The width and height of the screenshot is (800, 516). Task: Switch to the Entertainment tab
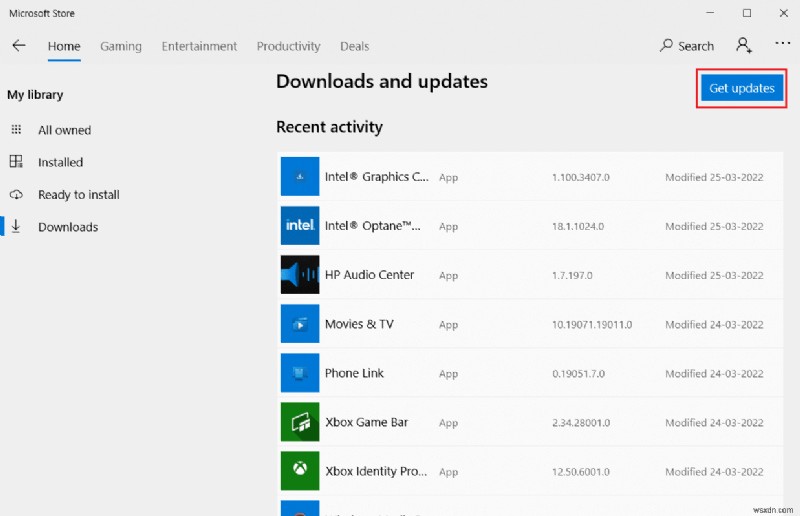click(199, 46)
